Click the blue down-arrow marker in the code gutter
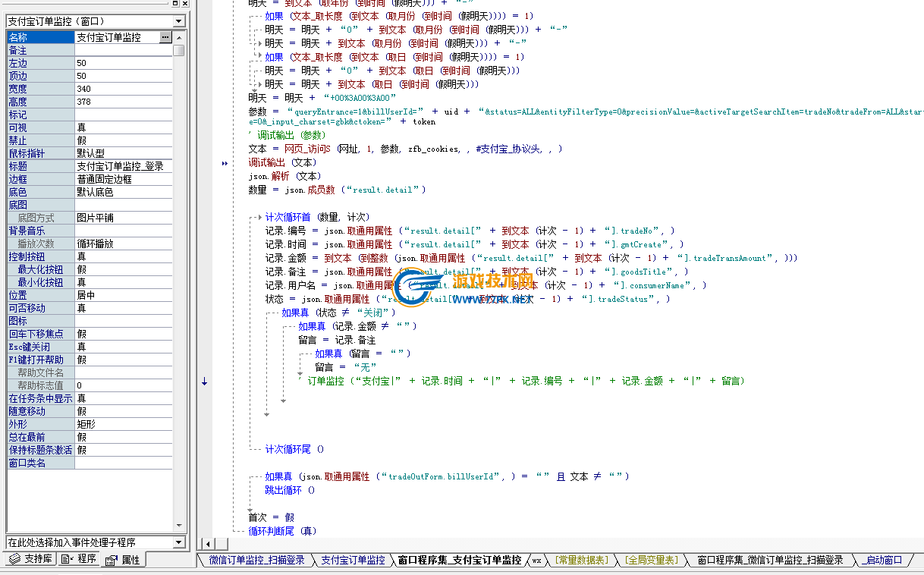Screen dimensions: 924x575 point(204,382)
